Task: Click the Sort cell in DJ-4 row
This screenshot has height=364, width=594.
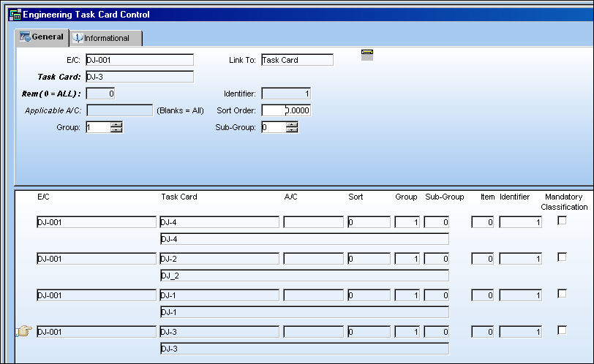Action: pyautogui.click(x=369, y=222)
